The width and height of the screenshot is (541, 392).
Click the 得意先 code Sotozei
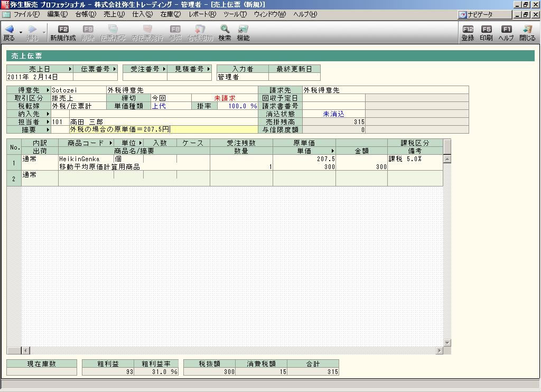click(79, 90)
